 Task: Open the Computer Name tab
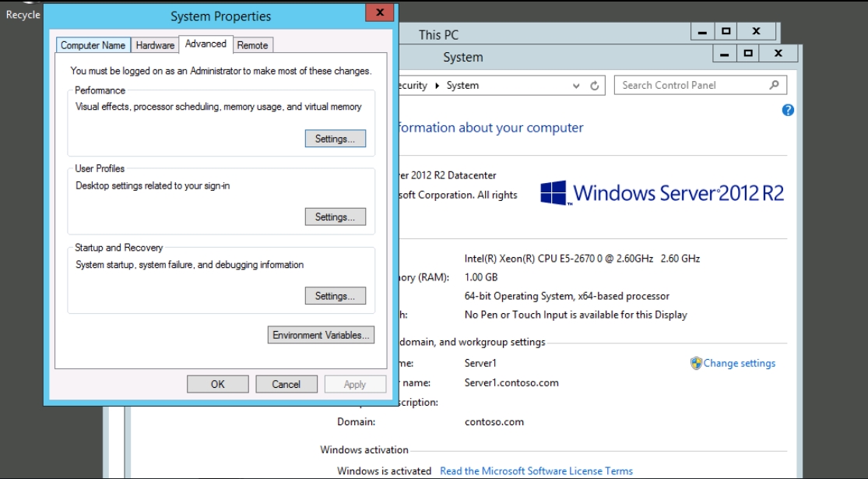point(93,45)
